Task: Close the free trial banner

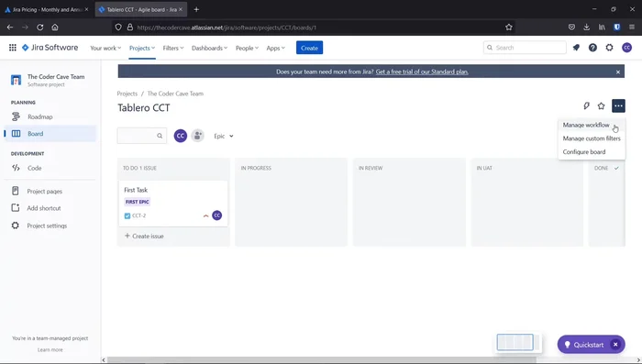Action: coord(618,72)
